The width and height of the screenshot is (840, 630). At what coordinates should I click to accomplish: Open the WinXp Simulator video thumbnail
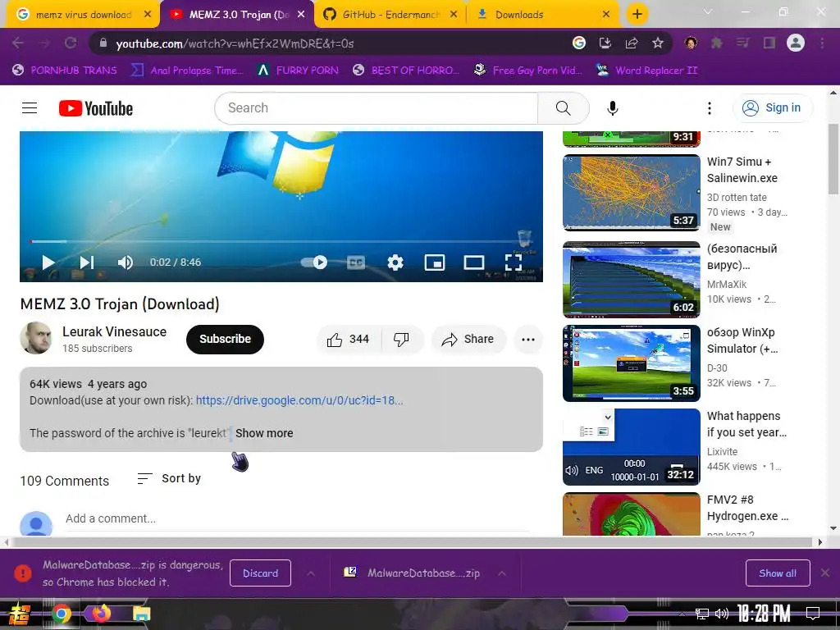[632, 363]
